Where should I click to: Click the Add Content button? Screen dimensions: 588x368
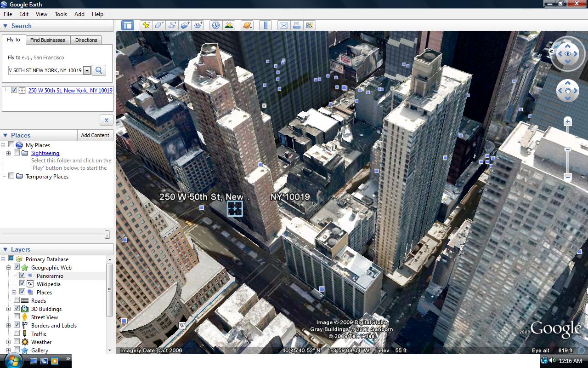click(x=95, y=135)
